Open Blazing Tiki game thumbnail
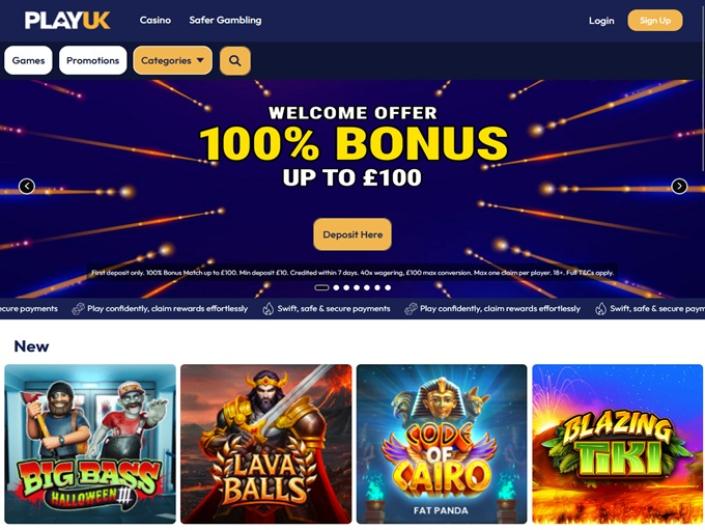Image resolution: width=705 pixels, height=530 pixels. point(617,444)
